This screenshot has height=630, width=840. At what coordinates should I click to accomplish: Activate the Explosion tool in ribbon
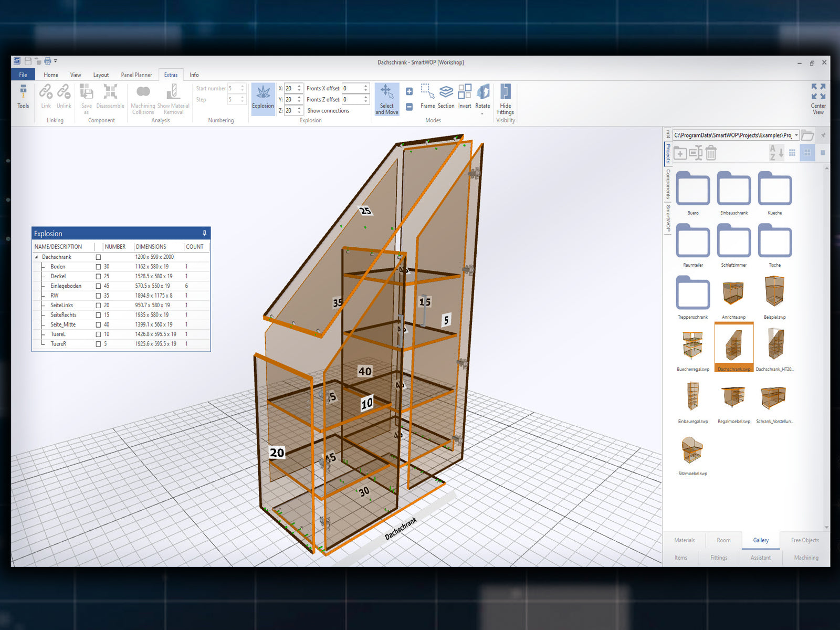tap(263, 97)
